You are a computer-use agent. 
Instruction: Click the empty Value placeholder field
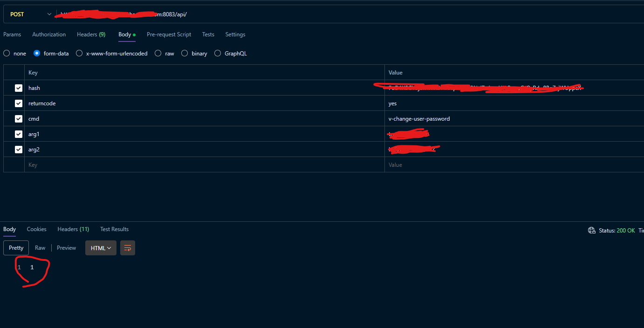514,165
